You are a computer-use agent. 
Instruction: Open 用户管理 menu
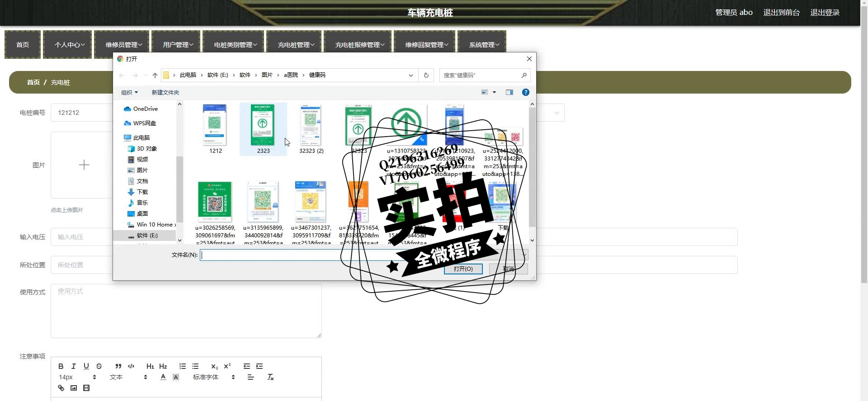pos(176,45)
